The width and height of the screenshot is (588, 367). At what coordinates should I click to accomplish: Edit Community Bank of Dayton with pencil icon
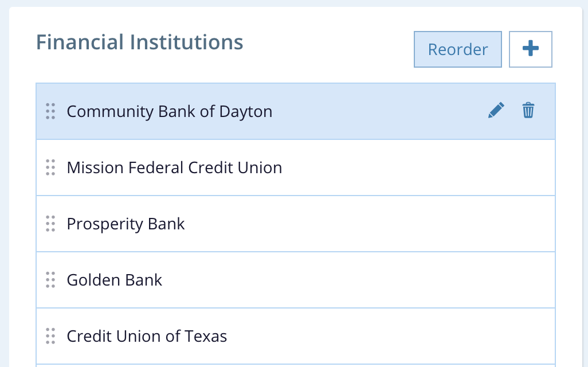496,111
